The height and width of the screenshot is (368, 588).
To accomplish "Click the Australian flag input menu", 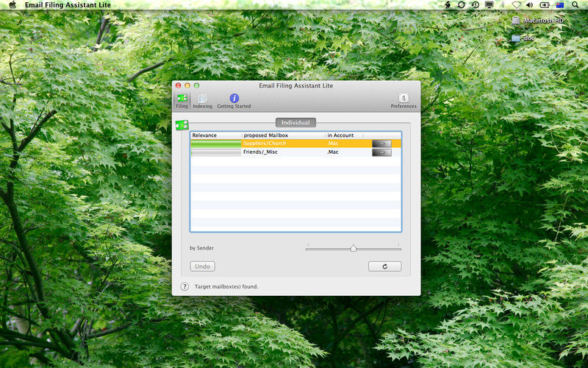I will [x=560, y=5].
